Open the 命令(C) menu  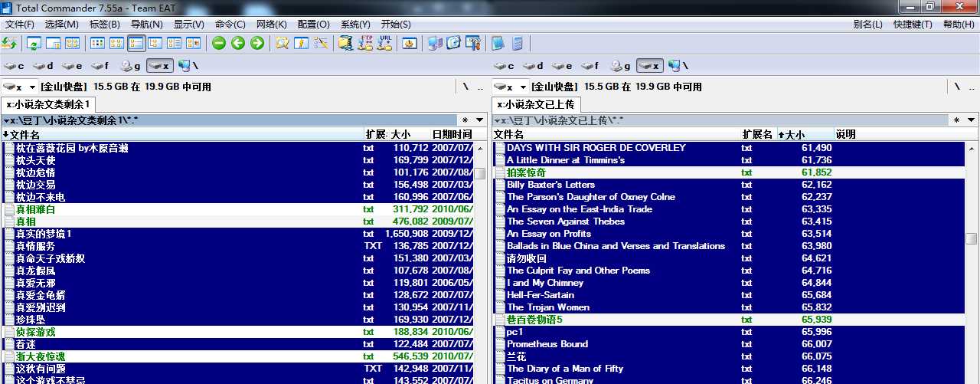[230, 25]
